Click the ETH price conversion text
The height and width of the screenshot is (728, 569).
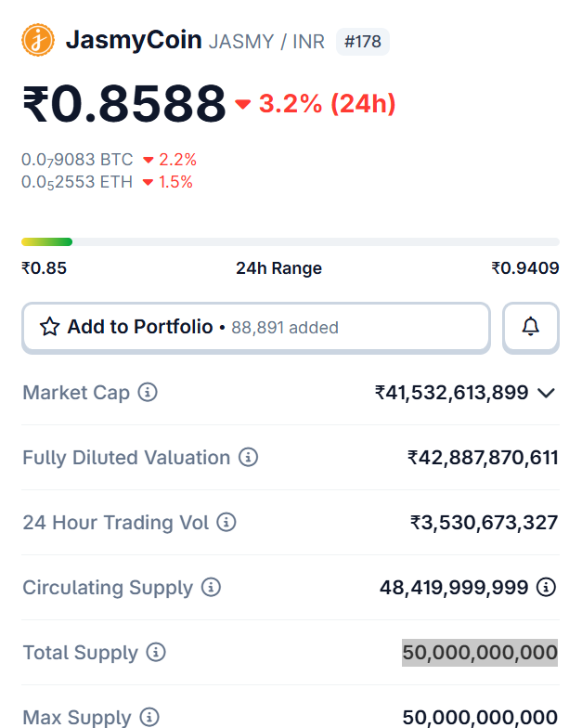click(77, 182)
